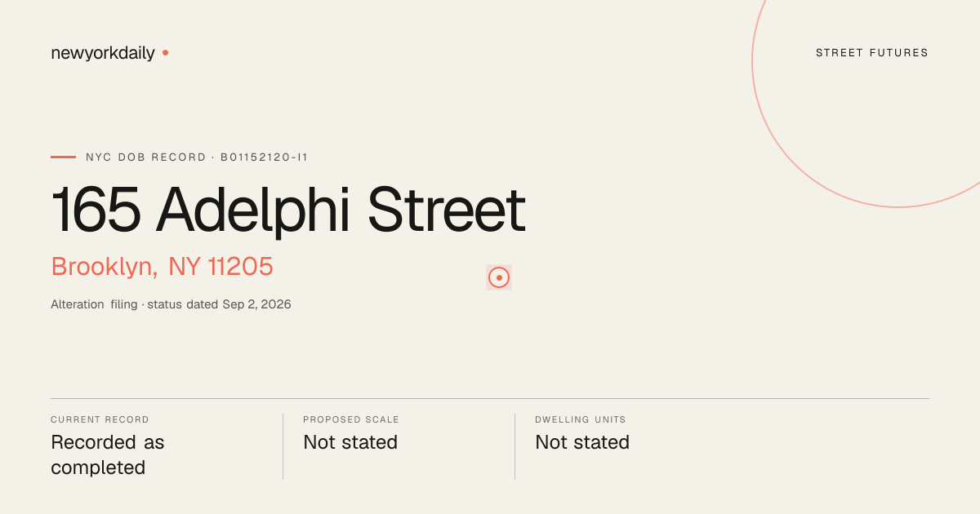Select the CURRENT RECORD label
Image resolution: width=980 pixels, height=514 pixels.
coord(100,419)
